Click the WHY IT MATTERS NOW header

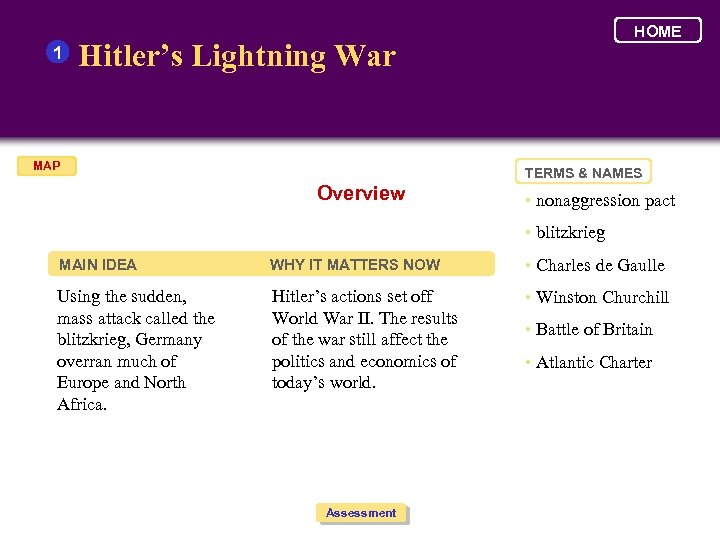pos(355,265)
